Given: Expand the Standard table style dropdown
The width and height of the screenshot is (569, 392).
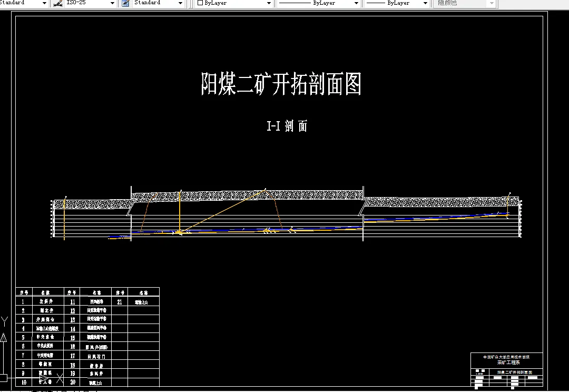Looking at the screenshot, I should pyautogui.click(x=181, y=3).
